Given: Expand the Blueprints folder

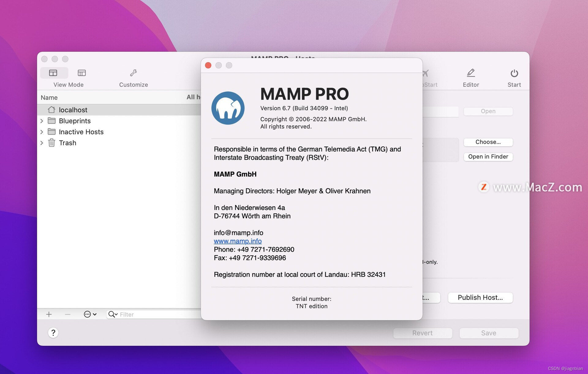Looking at the screenshot, I should click(x=42, y=121).
